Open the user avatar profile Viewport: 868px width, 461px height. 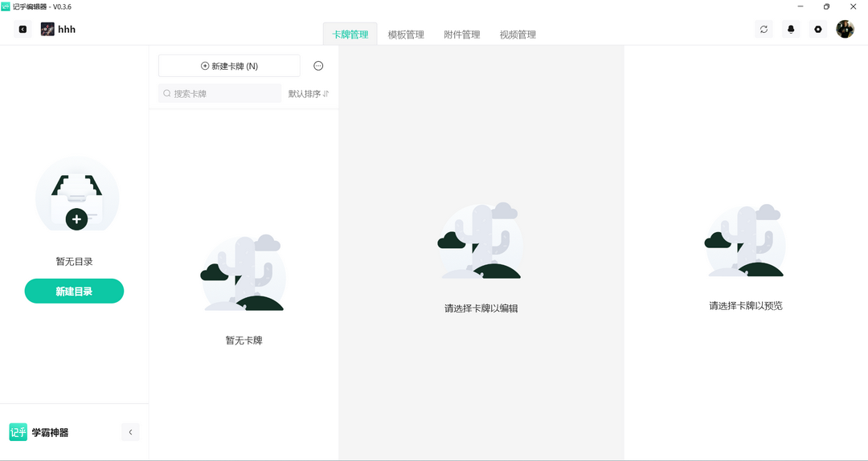coord(845,30)
